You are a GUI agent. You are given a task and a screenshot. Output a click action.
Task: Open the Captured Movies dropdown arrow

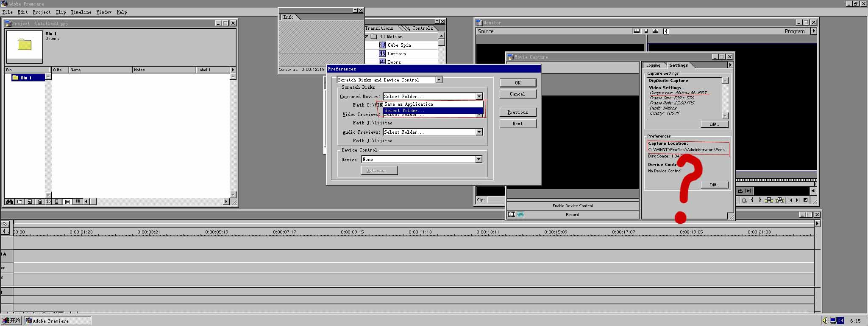(479, 96)
